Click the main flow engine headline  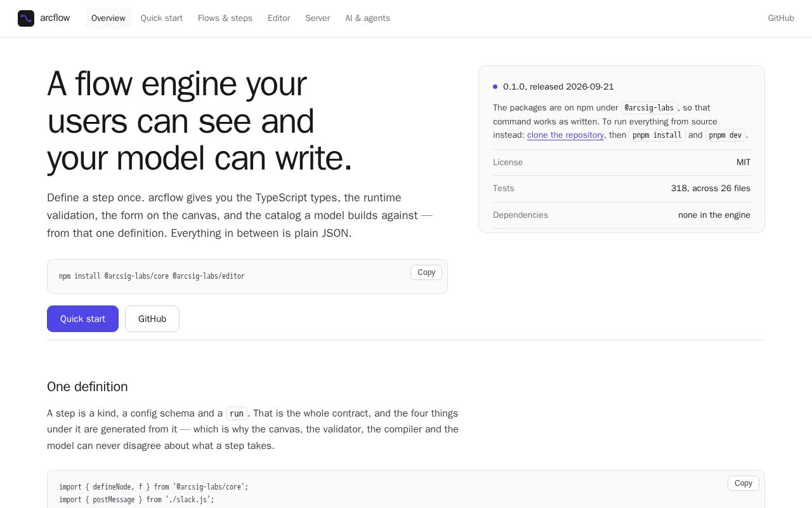(x=199, y=121)
